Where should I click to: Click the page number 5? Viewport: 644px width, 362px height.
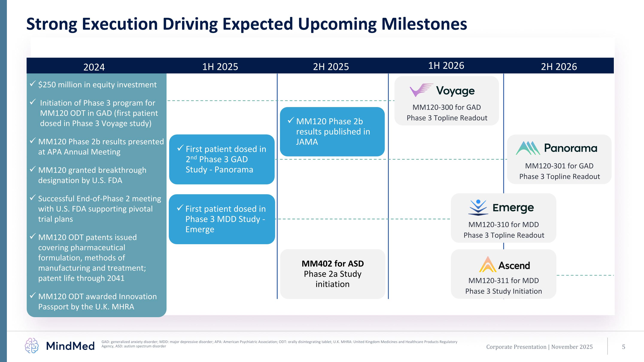[624, 347]
